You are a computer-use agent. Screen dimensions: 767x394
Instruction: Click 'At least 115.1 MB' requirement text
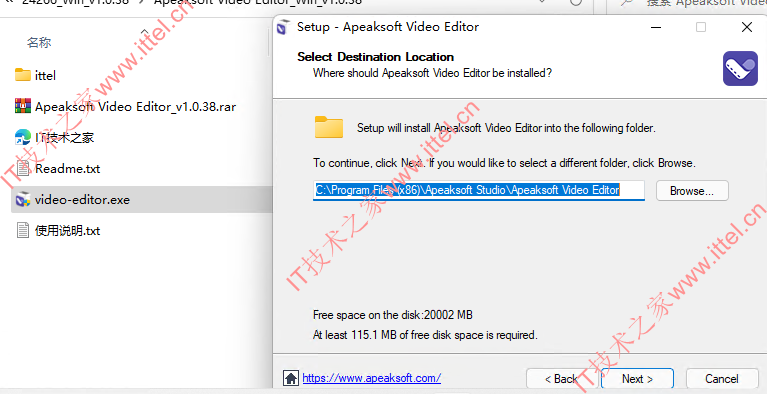425,335
